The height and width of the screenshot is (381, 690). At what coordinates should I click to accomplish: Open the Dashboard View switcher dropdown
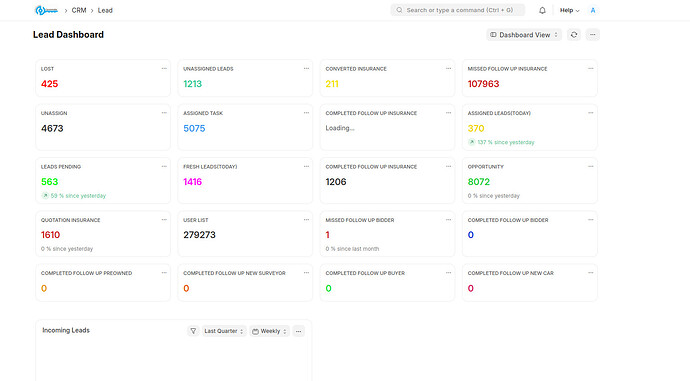[524, 35]
